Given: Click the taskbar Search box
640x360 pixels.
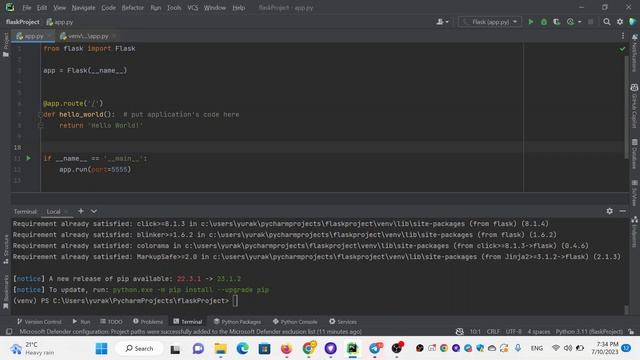Looking at the screenshot, I should point(139,348).
